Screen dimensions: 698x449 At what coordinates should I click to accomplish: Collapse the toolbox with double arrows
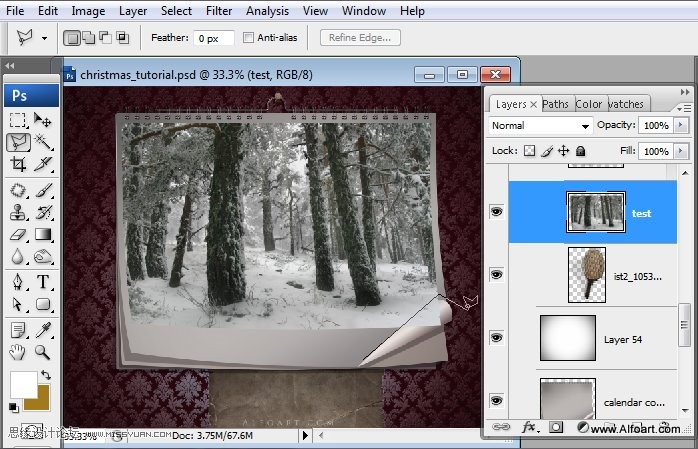click(10, 66)
